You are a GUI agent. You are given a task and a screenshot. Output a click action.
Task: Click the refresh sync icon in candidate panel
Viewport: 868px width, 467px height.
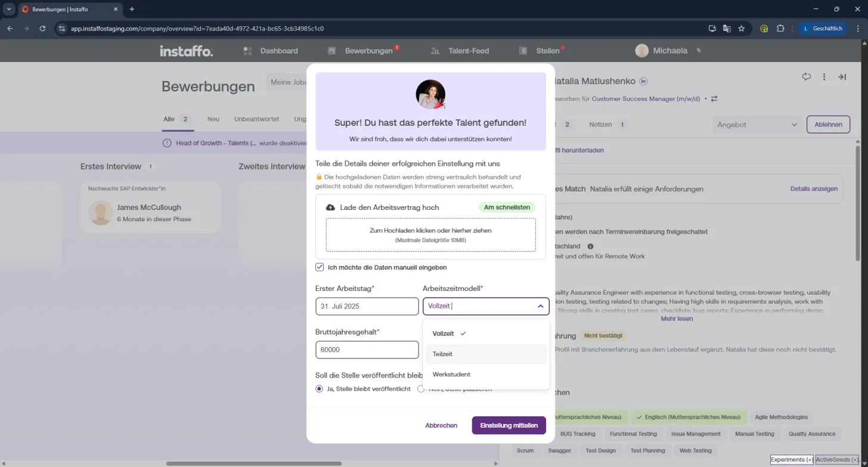807,77
